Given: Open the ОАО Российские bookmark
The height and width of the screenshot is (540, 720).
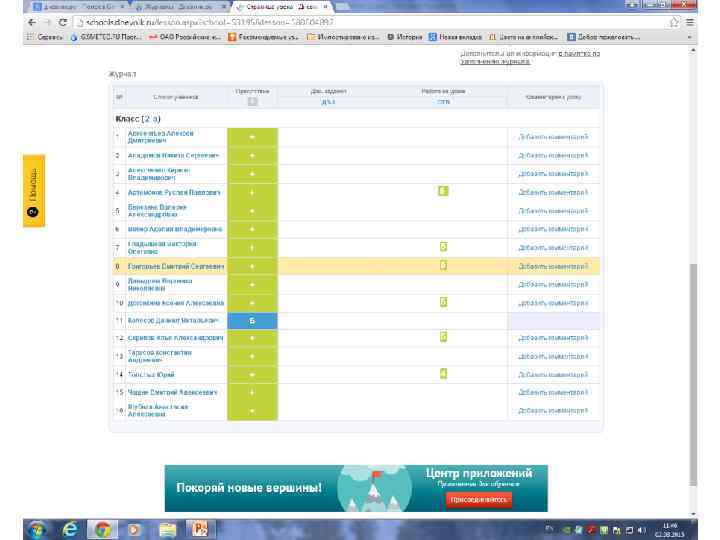Looking at the screenshot, I should (185, 37).
